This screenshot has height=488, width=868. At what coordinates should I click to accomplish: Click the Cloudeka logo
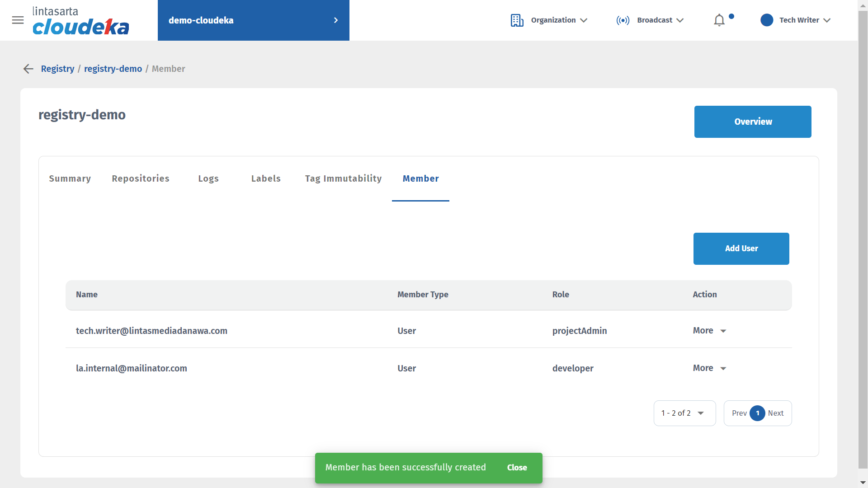pyautogui.click(x=80, y=21)
